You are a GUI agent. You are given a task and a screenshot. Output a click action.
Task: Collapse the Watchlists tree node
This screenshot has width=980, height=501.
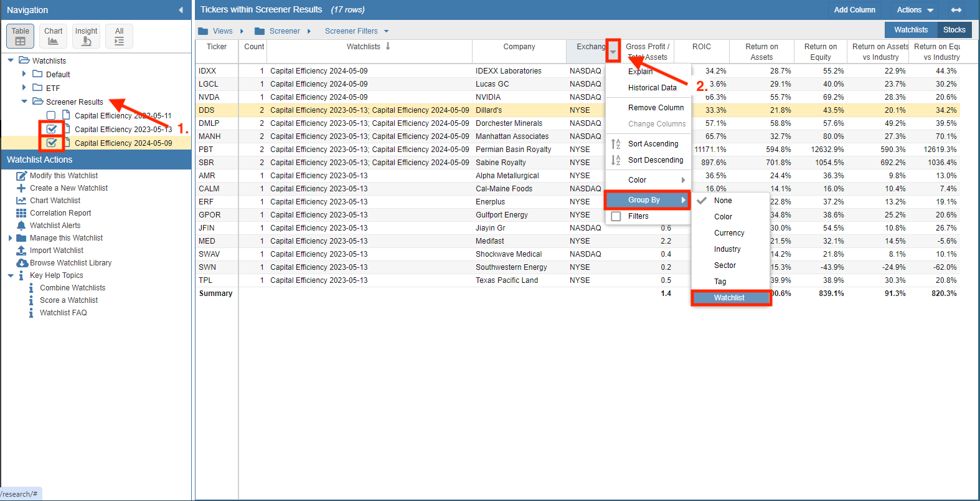click(x=11, y=60)
